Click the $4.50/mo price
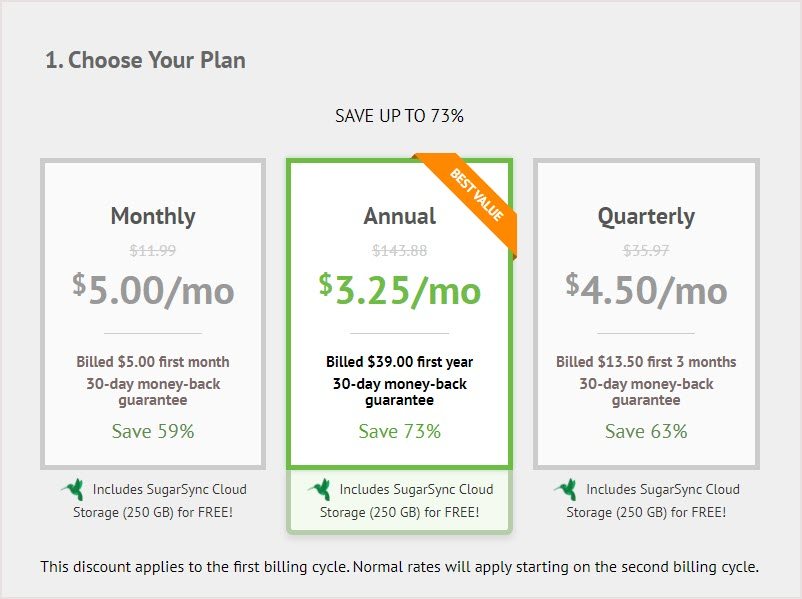 click(646, 290)
